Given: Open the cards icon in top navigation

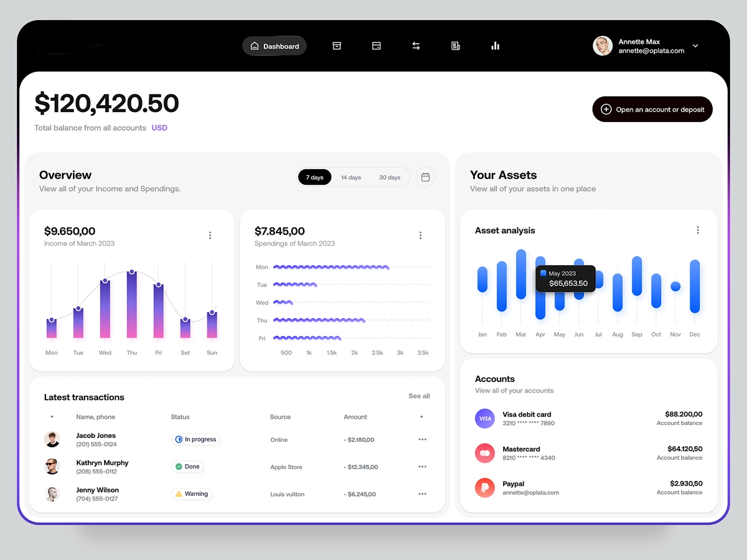Looking at the screenshot, I should 376,46.
